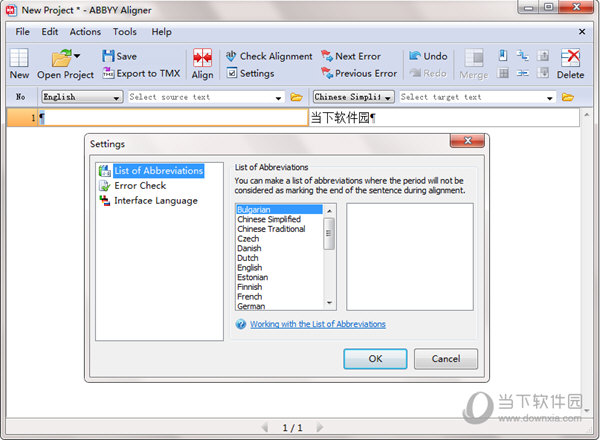This screenshot has width=600, height=440.
Task: Jump to Next Error
Action: pyautogui.click(x=351, y=56)
